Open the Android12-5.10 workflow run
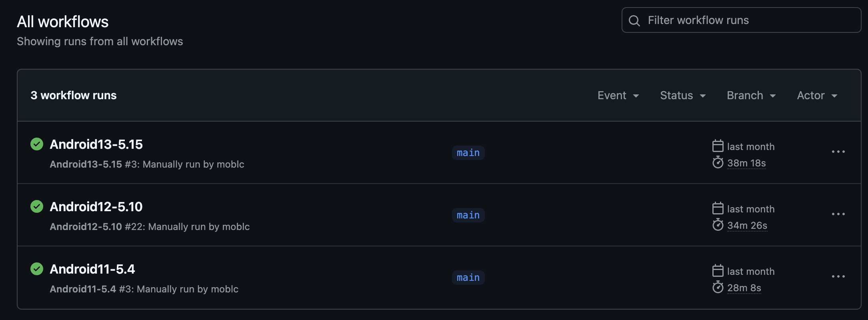 (x=96, y=207)
